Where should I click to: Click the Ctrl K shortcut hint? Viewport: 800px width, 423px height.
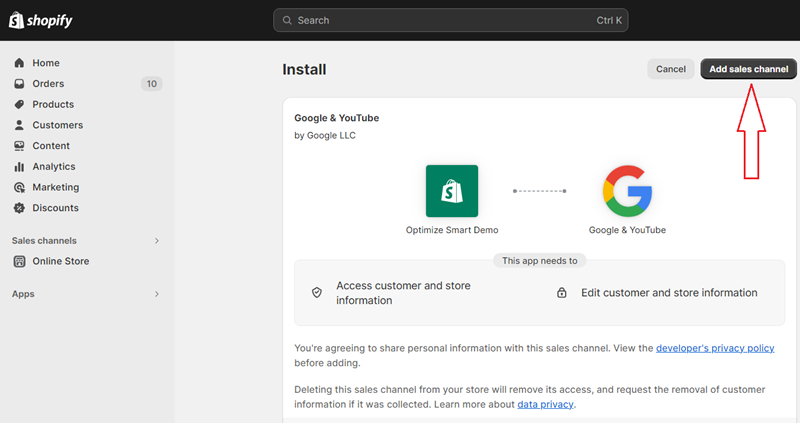coord(609,20)
